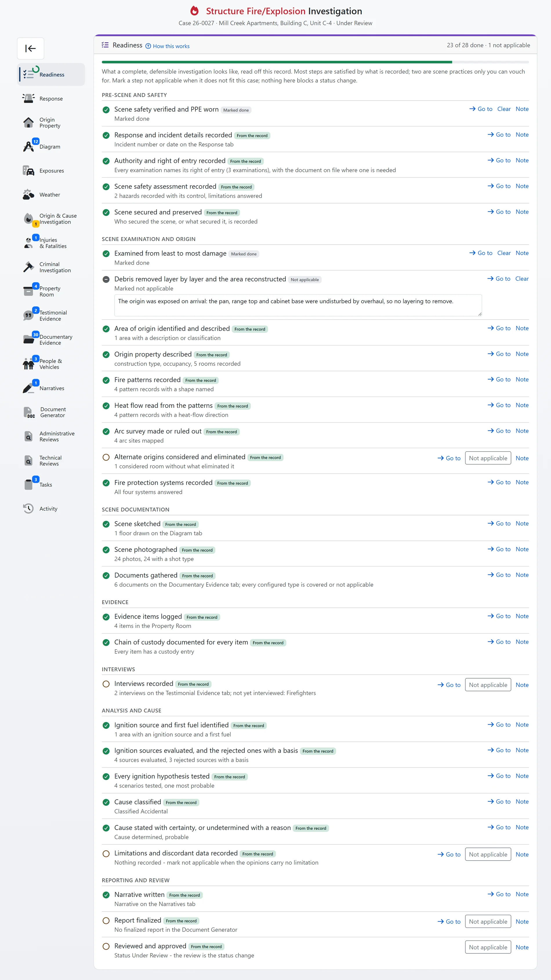Open the Narratives pen icon

point(28,388)
